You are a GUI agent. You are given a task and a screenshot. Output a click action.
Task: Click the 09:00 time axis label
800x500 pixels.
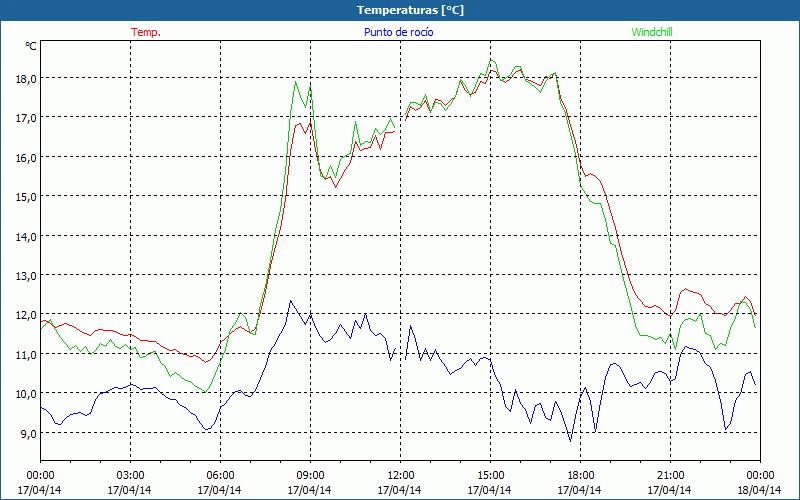coord(310,476)
